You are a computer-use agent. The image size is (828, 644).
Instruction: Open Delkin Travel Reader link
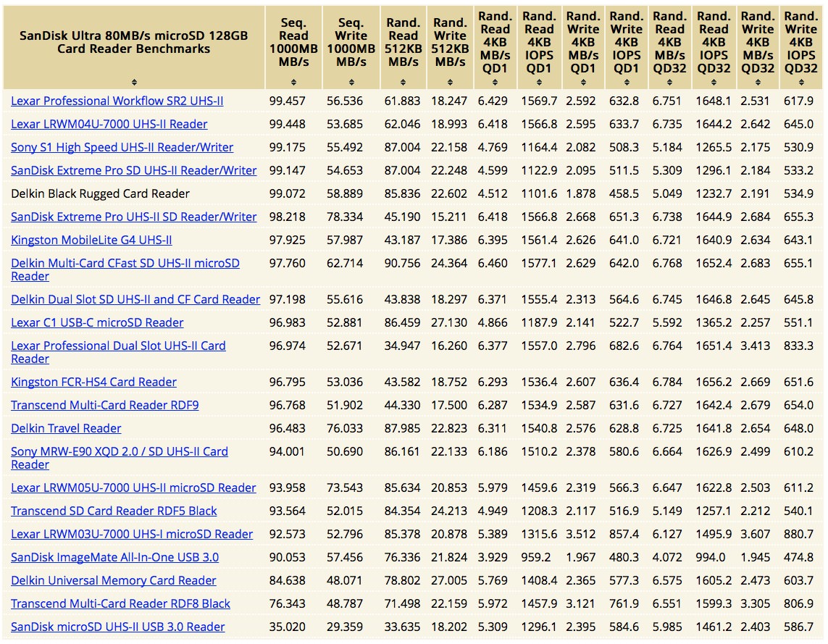coord(66,428)
